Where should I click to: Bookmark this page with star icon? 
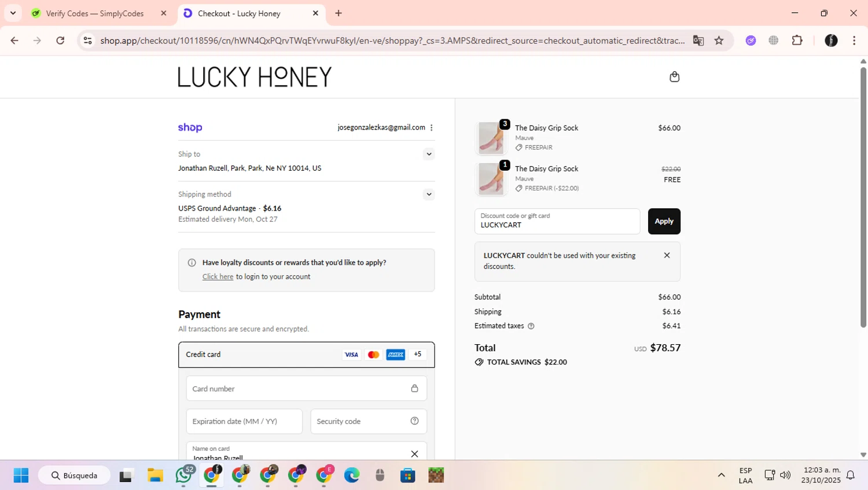pyautogui.click(x=719, y=40)
